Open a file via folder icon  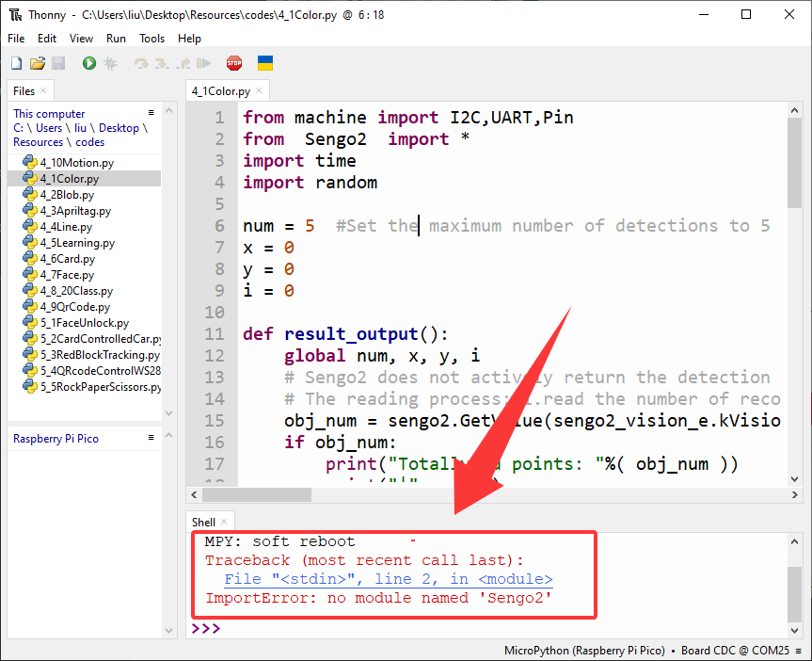(38, 63)
